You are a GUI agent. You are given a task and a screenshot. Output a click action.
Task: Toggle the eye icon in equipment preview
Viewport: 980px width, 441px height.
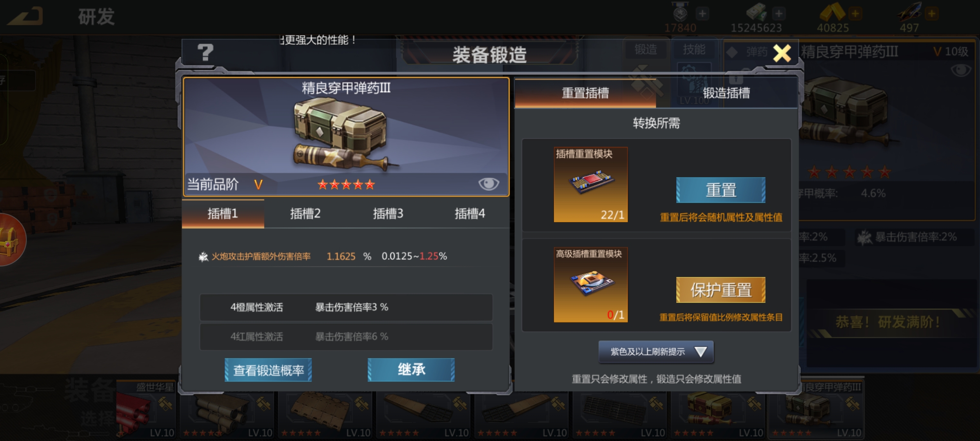[x=488, y=184]
